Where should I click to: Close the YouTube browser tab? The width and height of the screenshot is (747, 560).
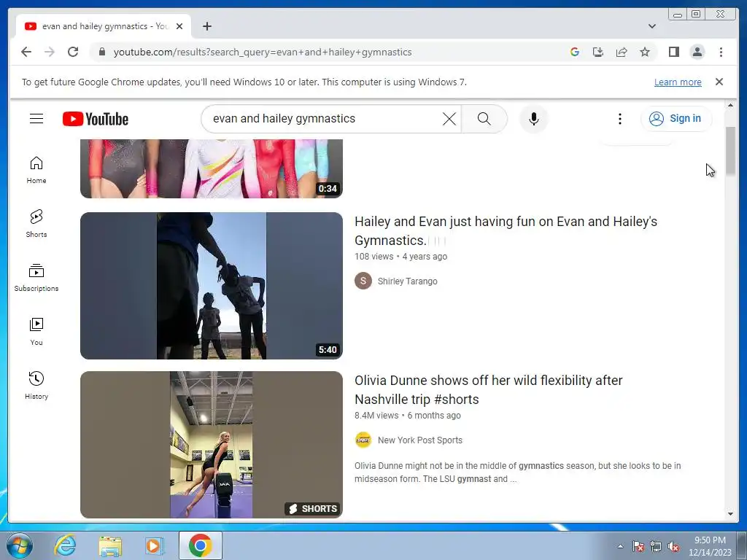point(179,26)
